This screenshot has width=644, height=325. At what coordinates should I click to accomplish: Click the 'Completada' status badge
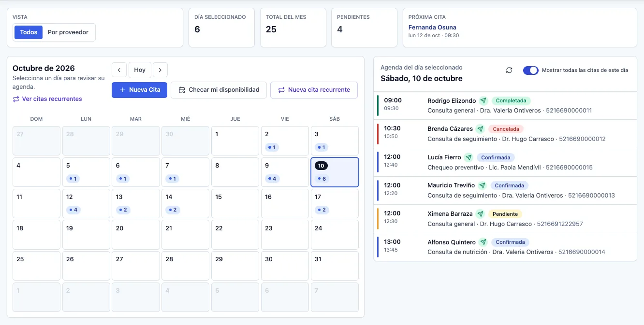pos(511,101)
